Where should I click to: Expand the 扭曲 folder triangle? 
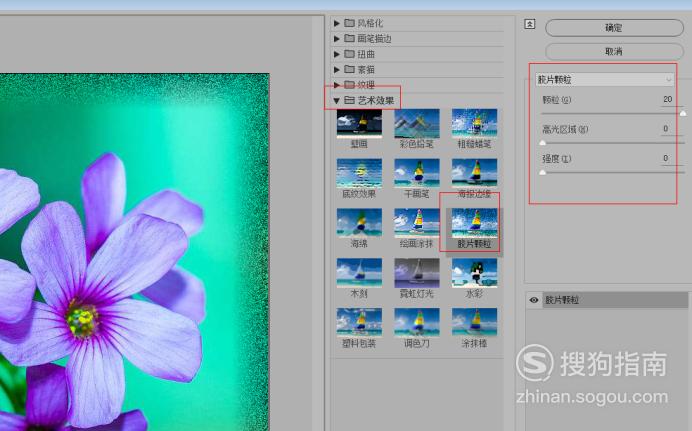point(337,54)
